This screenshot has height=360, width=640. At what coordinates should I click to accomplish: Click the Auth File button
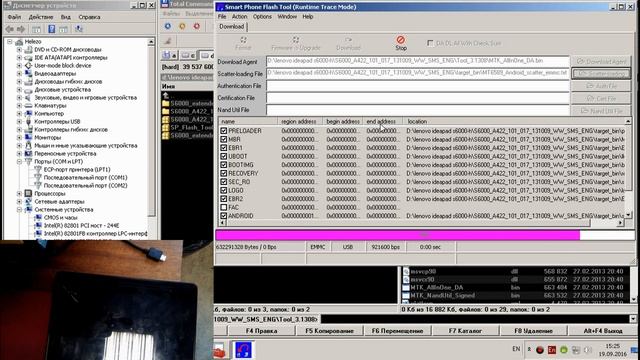point(601,86)
